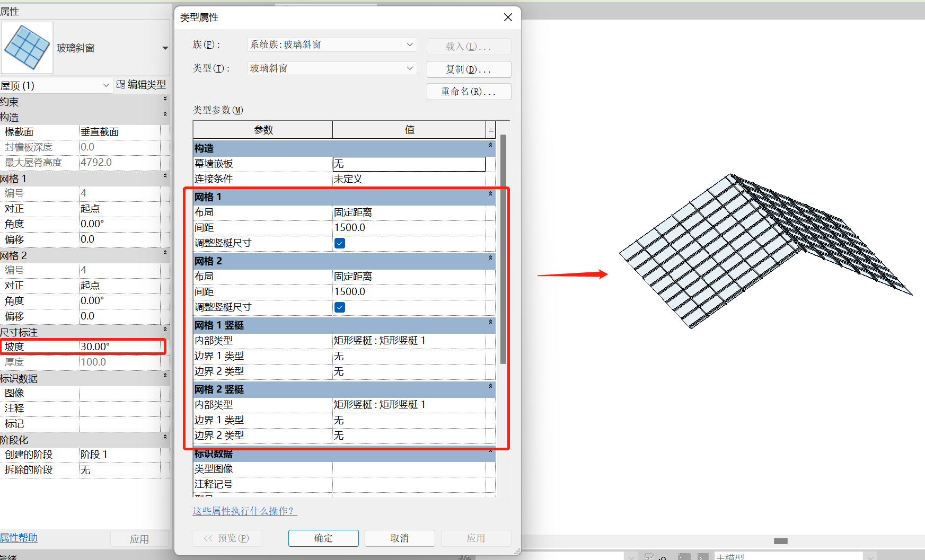
Task: Expand the 约束 section in Properties
Action: (165, 99)
